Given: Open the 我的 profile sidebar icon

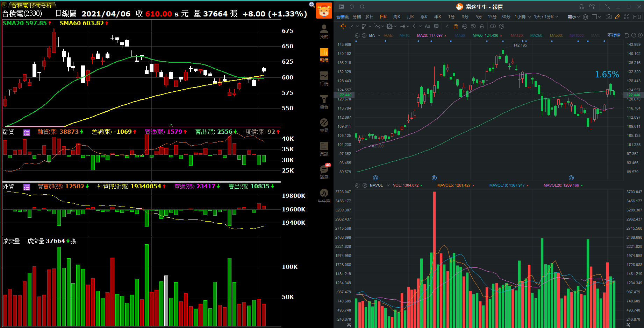Looking at the screenshot, I should (324, 32).
